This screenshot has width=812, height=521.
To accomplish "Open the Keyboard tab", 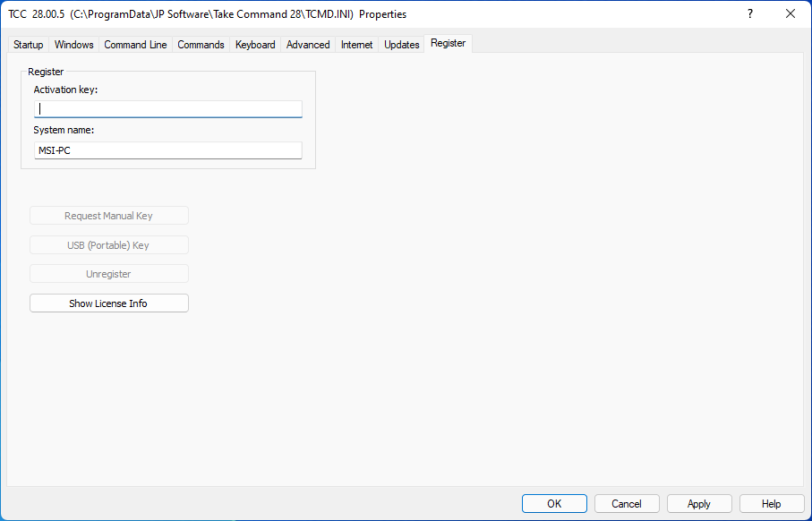I will click(255, 45).
